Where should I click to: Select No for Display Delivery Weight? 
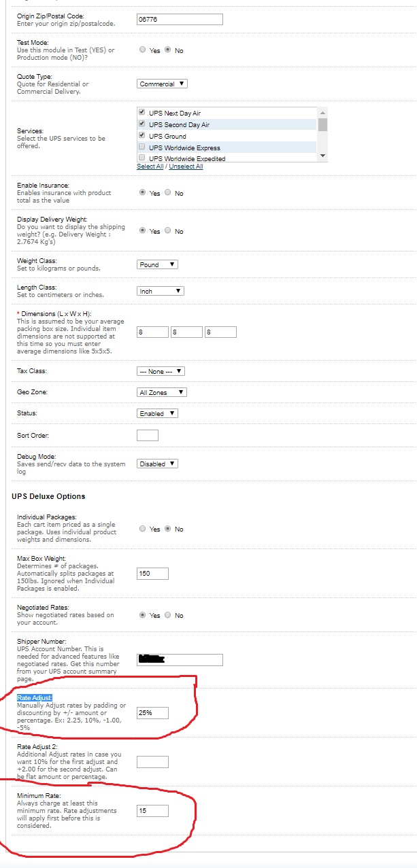[x=168, y=230]
